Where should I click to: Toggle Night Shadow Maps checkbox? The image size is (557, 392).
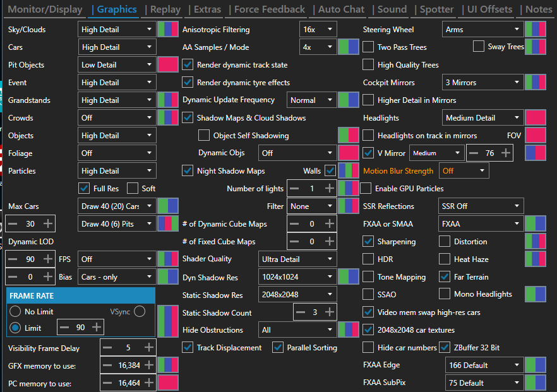pyautogui.click(x=188, y=171)
